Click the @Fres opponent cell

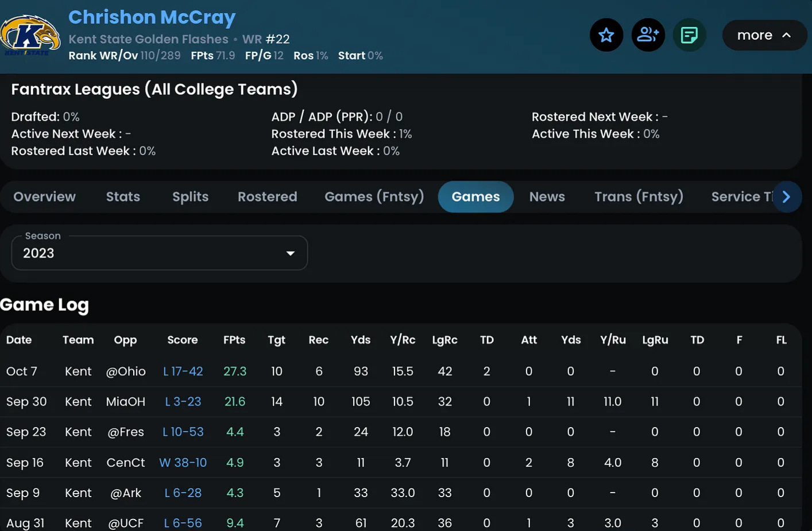coord(126,432)
